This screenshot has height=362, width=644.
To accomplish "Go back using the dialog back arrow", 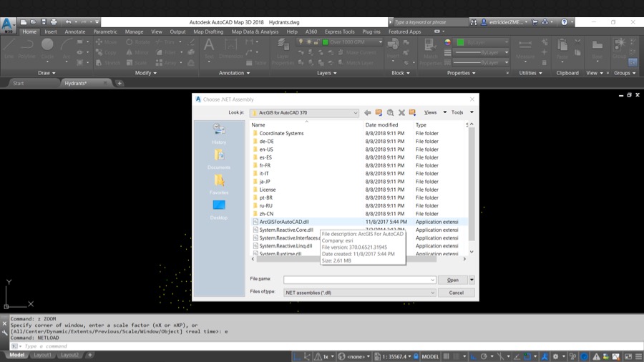I will coord(368,112).
